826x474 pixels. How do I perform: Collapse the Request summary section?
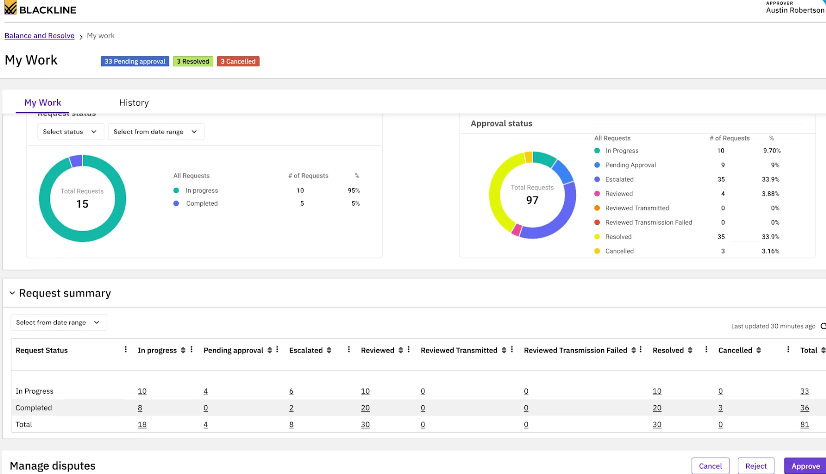[12, 293]
